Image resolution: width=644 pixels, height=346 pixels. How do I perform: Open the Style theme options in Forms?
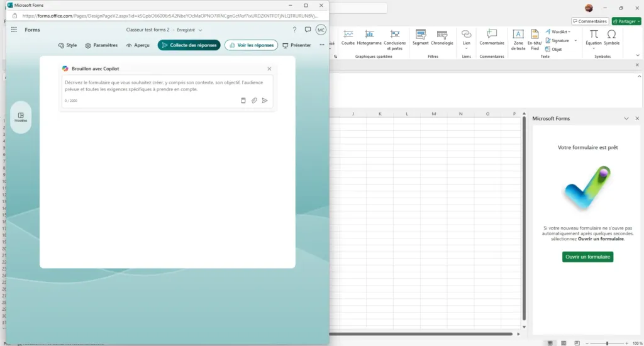coord(68,45)
